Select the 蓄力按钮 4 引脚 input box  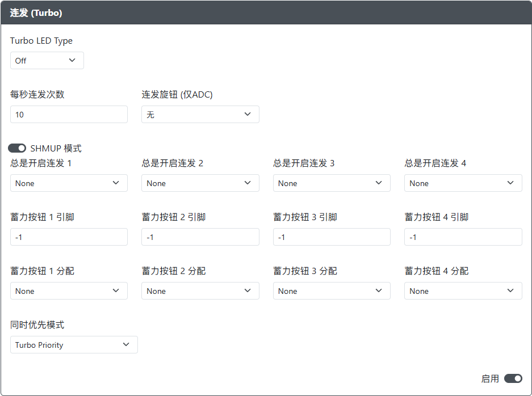[463, 237]
